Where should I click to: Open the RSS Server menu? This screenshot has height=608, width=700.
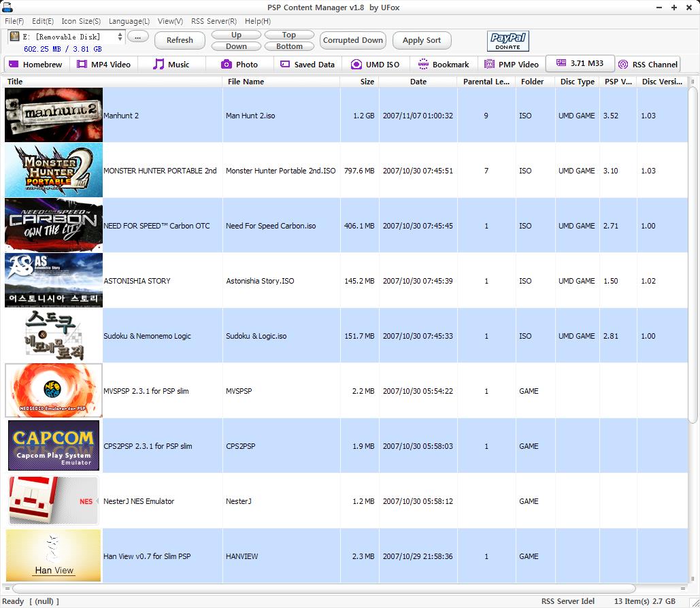tap(214, 21)
